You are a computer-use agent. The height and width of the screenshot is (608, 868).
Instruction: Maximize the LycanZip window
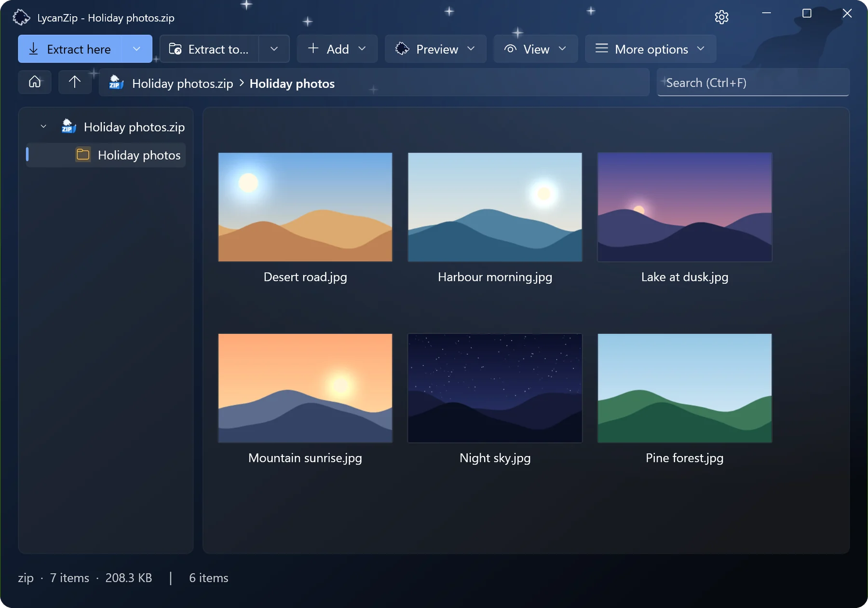tap(807, 13)
